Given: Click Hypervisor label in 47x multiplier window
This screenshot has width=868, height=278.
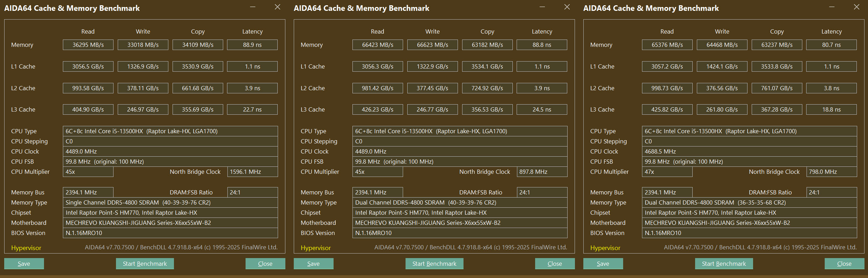Looking at the screenshot, I should click(605, 248).
